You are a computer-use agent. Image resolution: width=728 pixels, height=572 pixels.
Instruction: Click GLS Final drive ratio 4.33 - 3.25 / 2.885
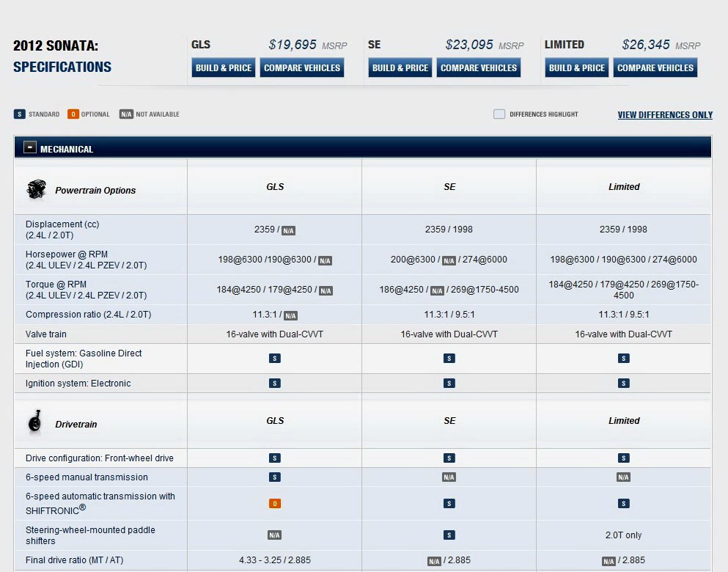pyautogui.click(x=275, y=560)
